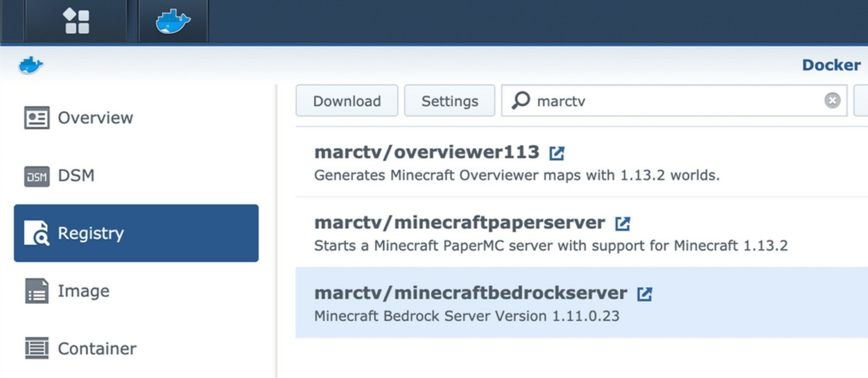Clear the marctv search query
This screenshot has width=868, height=378.
pos(831,100)
